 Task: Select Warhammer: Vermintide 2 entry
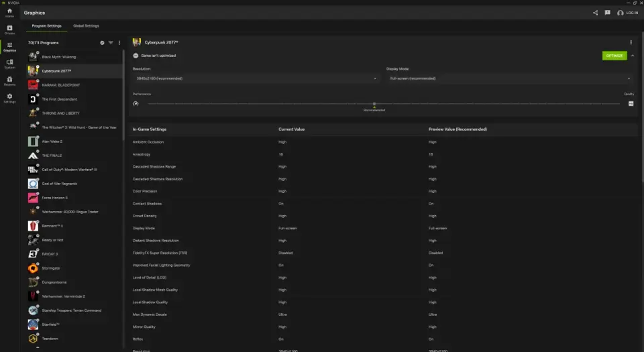click(x=74, y=296)
